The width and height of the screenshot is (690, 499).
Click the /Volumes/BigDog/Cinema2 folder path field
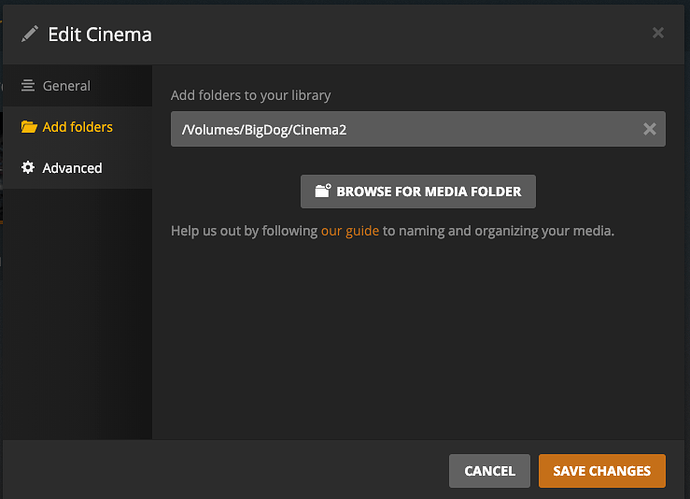(400, 129)
